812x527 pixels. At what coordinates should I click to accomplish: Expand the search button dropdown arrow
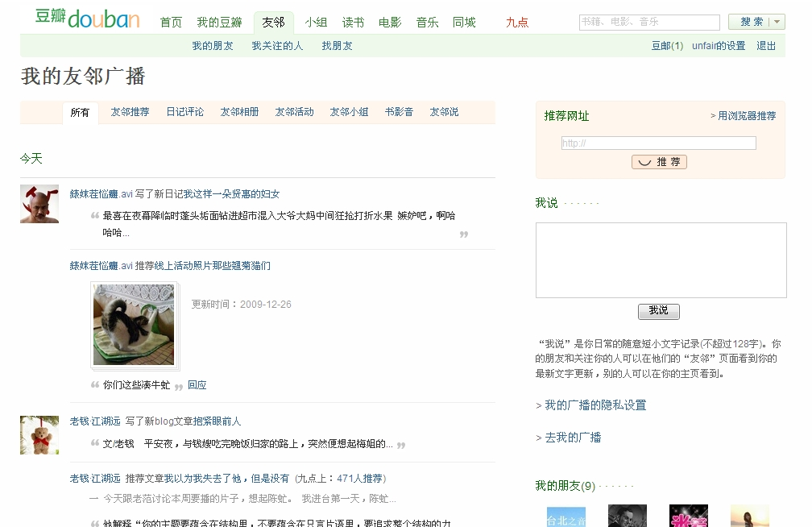pos(777,23)
